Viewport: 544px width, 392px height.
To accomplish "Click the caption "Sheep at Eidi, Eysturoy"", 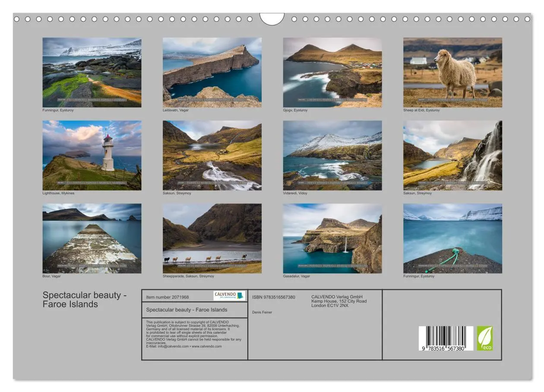I will click(x=421, y=110).
